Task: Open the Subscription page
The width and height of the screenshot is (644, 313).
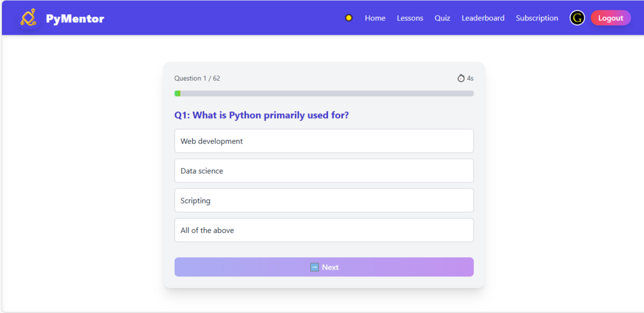Action: (536, 18)
